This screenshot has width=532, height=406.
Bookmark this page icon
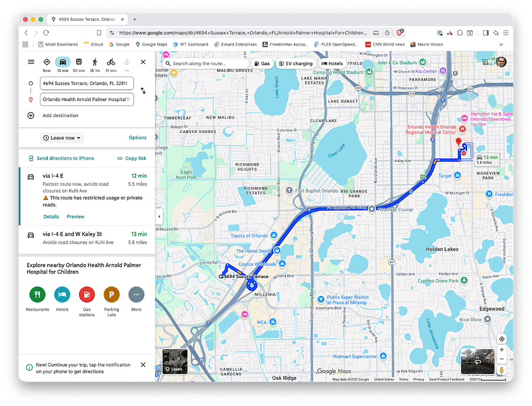(x=99, y=33)
